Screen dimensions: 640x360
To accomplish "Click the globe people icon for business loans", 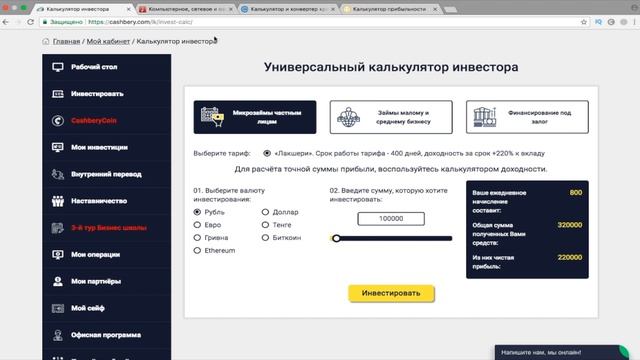I will pos(348,117).
